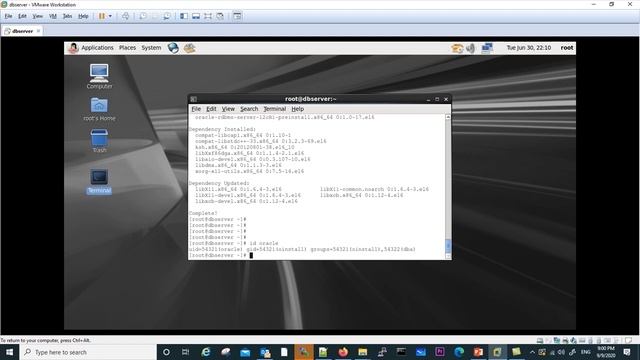
Task: Launch the web browser from GNOME panel
Action: [173, 48]
